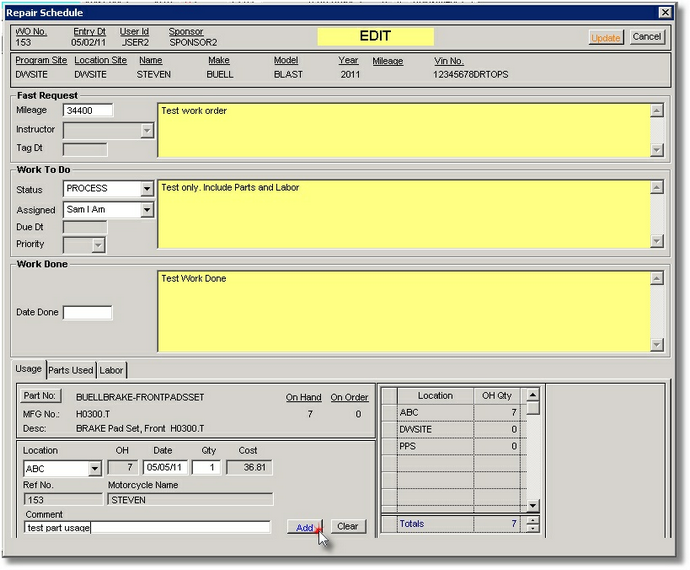Click the Cancel button

pyautogui.click(x=646, y=37)
